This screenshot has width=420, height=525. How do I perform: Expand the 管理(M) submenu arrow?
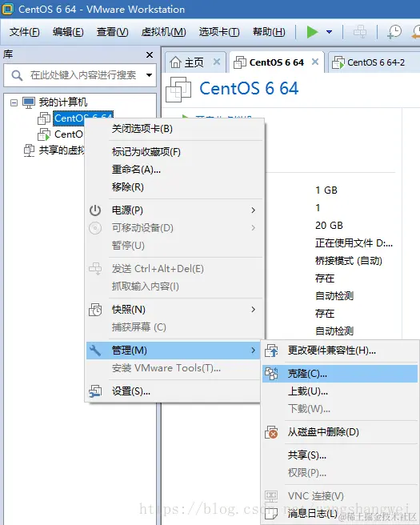pyautogui.click(x=254, y=351)
